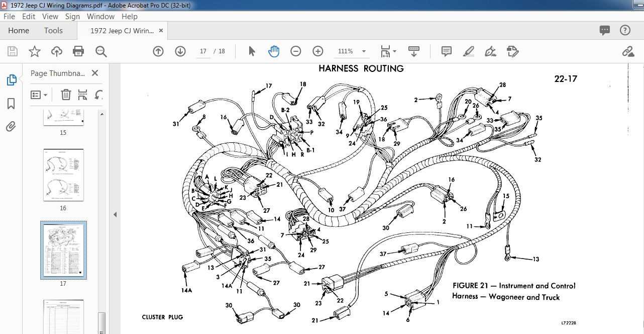The image size is (644, 334).
Task: Zoom in with the plus button
Action: 318,51
